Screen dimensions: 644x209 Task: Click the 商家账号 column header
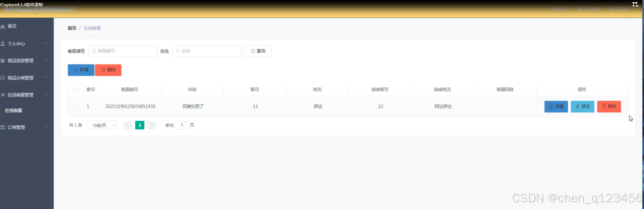[x=380, y=89]
